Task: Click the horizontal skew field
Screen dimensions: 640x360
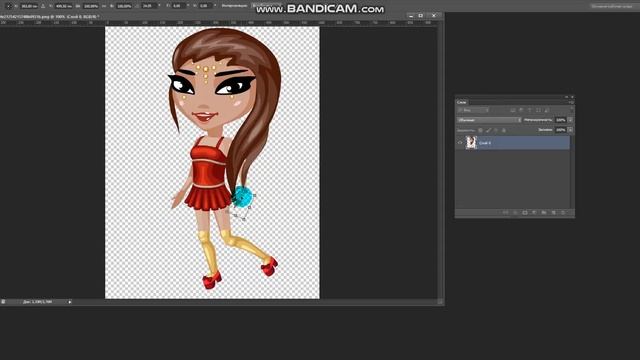Action: tap(178, 6)
